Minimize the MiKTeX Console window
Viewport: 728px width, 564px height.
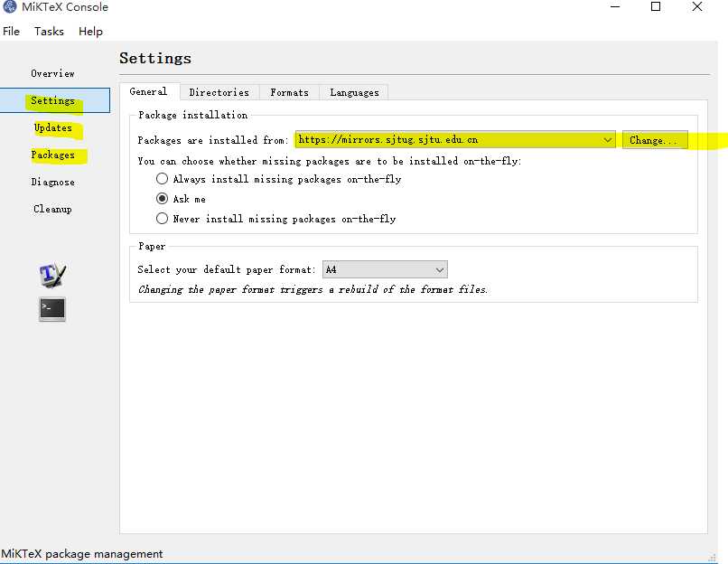(x=615, y=7)
